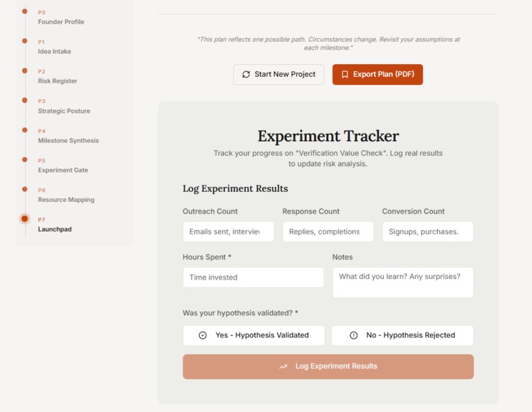Click the checkmark circle icon for Yes
Image resolution: width=532 pixels, height=412 pixels.
pyautogui.click(x=203, y=335)
